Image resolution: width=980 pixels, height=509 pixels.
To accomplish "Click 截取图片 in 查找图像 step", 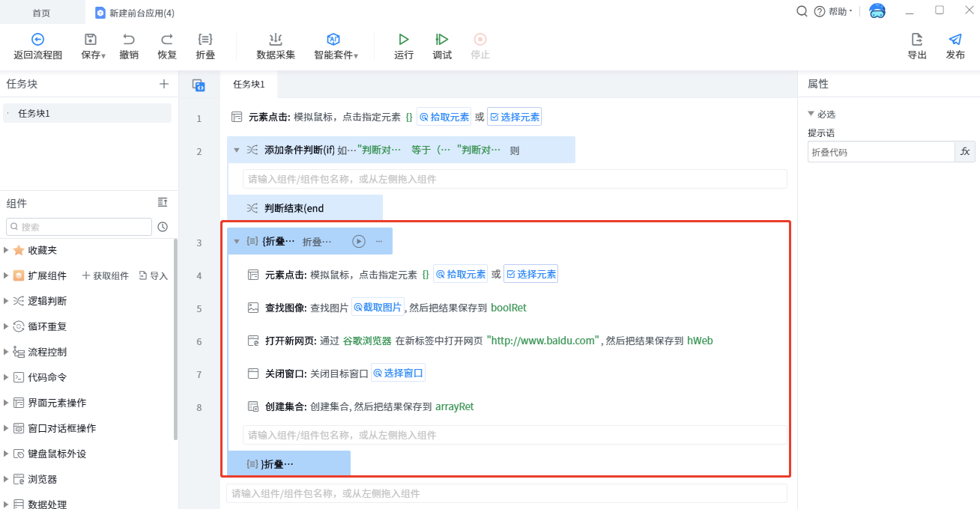I will tap(378, 308).
